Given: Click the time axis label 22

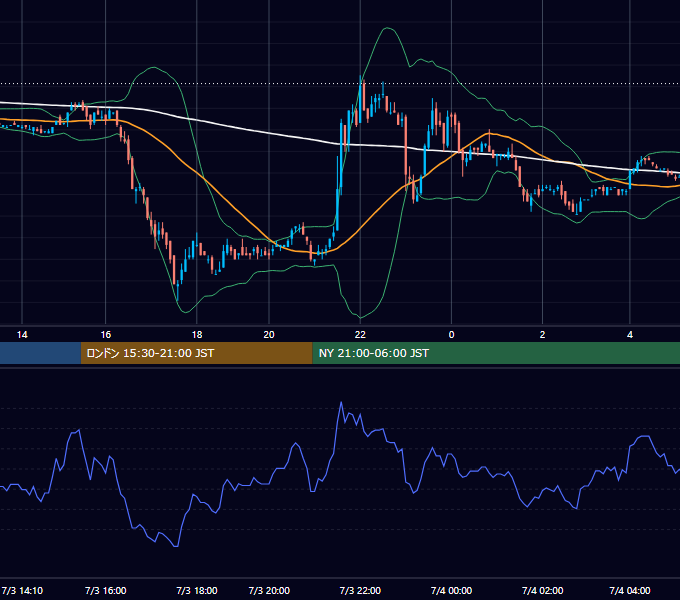Looking at the screenshot, I should tap(360, 335).
